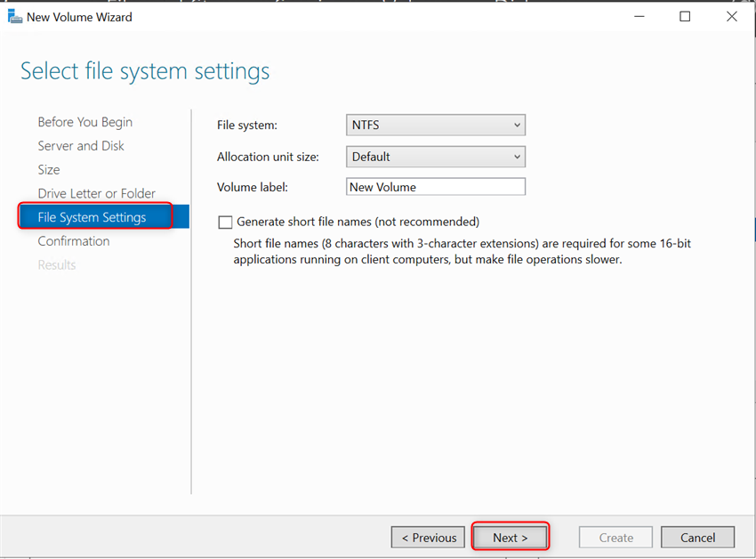Screen dimensions: 756x559
Task: Minimize the New Volume Wizard window
Action: (x=639, y=16)
